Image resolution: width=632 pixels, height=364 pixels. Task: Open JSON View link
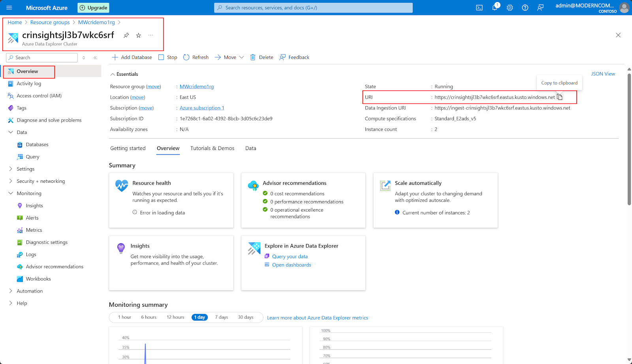tap(603, 74)
